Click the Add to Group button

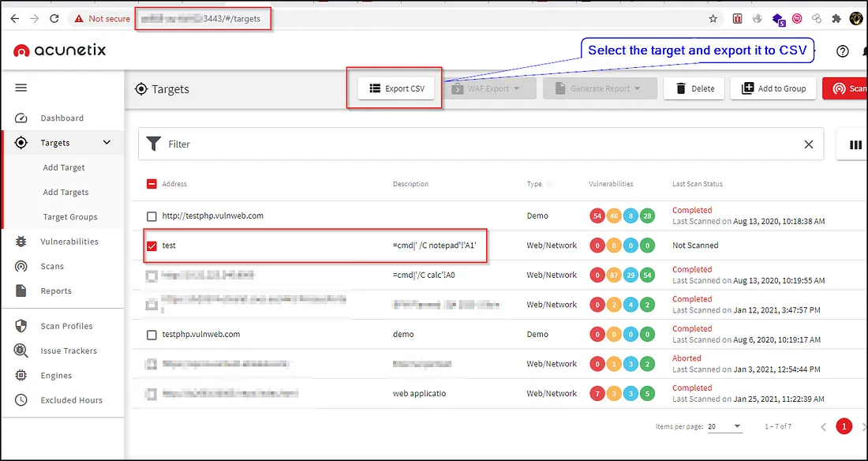773,88
